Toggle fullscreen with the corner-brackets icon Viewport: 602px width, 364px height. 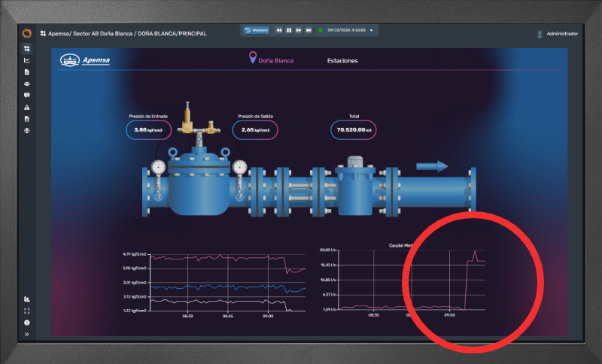point(27,311)
